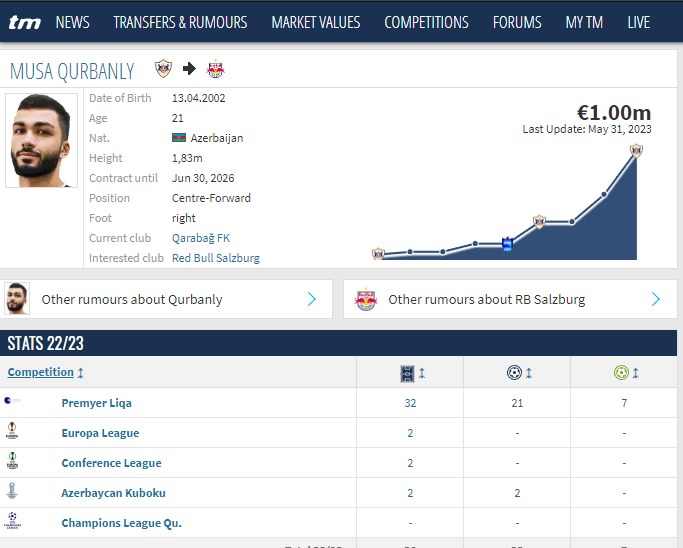Click the Europa League logo icon

coord(12,432)
